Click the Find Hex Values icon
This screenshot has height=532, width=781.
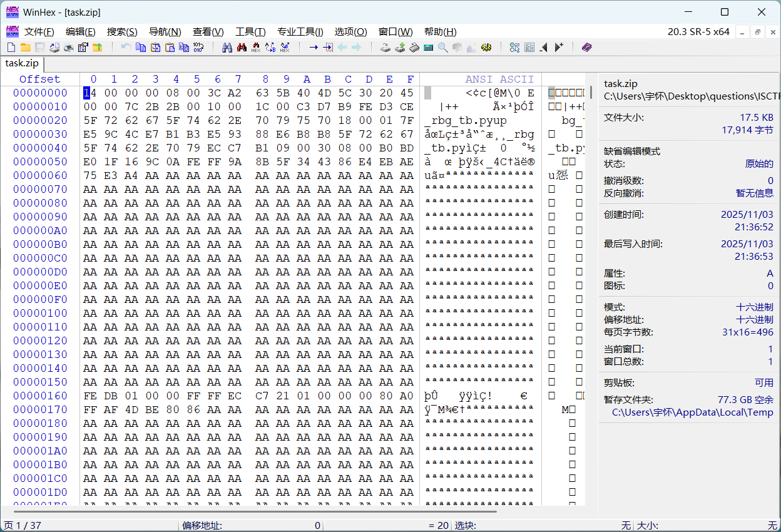tap(256, 48)
